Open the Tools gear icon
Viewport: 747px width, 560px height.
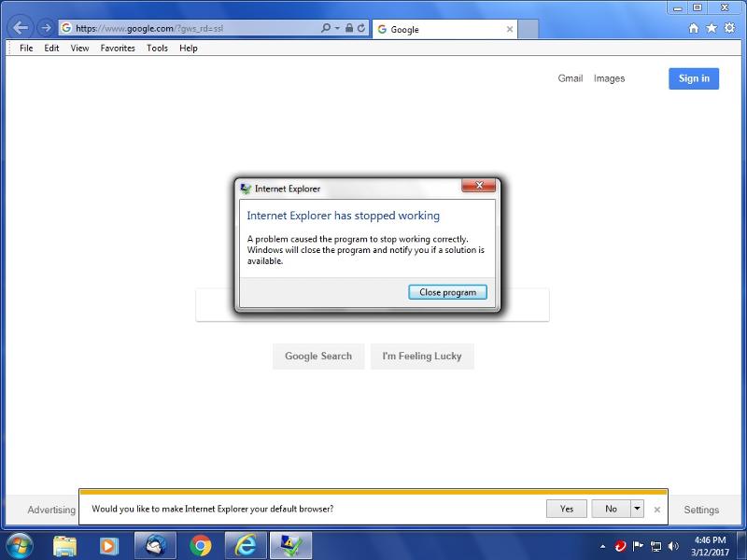tap(729, 28)
